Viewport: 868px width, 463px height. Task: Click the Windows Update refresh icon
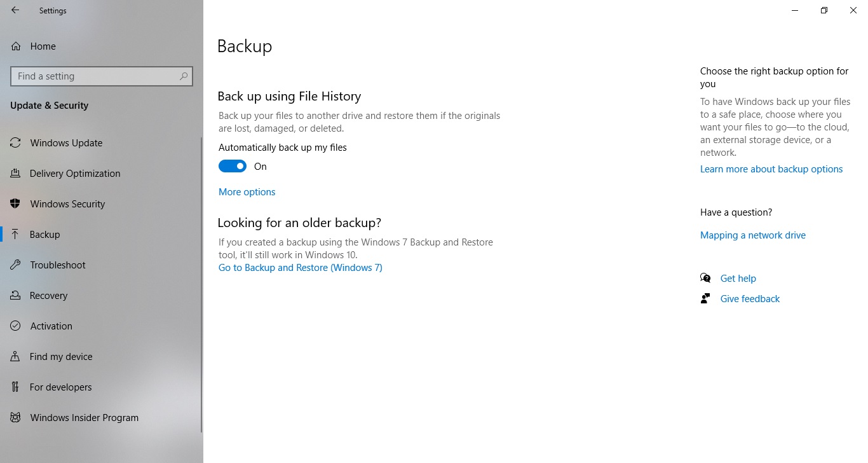click(x=16, y=142)
